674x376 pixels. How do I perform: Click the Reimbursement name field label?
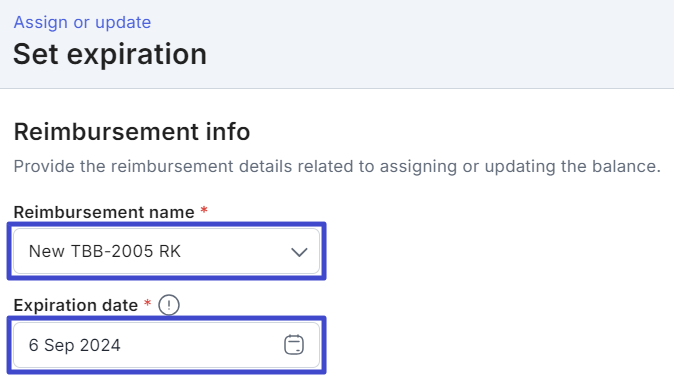104,212
